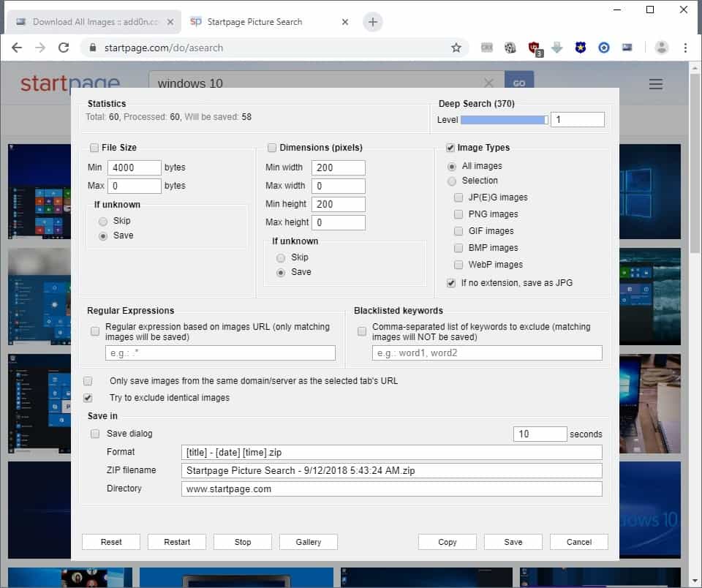The height and width of the screenshot is (588, 702).
Task: Click the Min width input field
Action: click(x=338, y=167)
